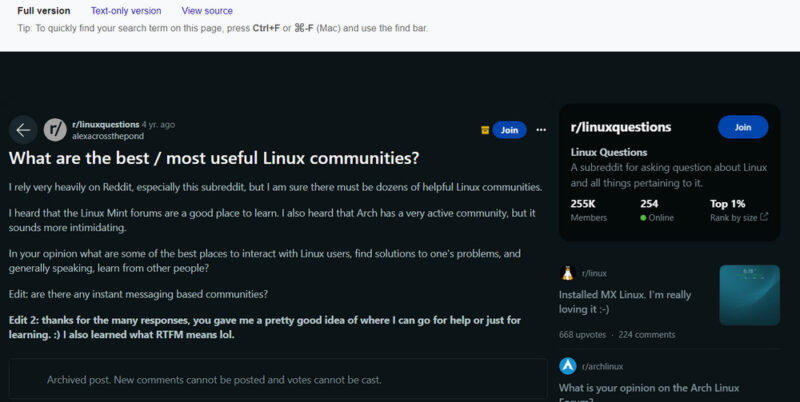Click the '4 yr. ago' timestamp
The height and width of the screenshot is (402, 800).
pos(158,124)
